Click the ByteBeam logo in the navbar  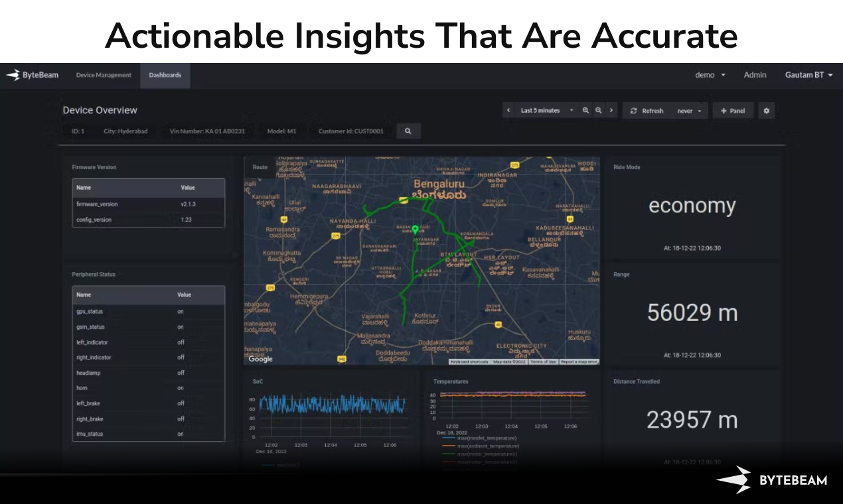click(x=33, y=75)
